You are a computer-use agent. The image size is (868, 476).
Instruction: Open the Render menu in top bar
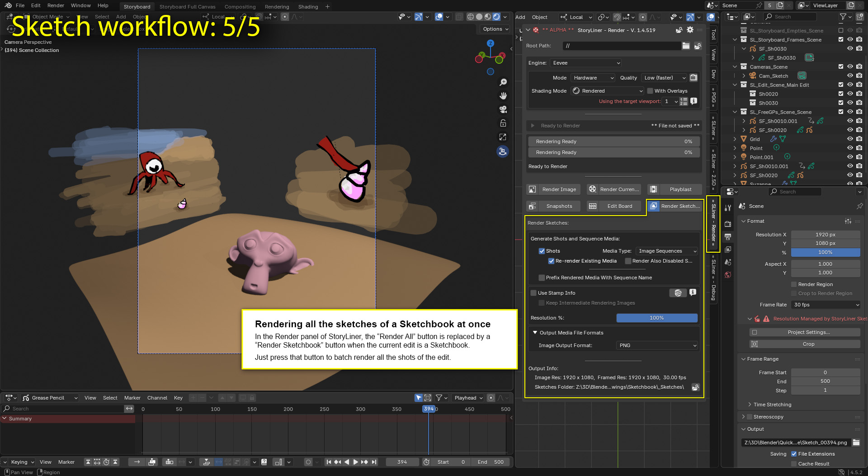point(56,5)
